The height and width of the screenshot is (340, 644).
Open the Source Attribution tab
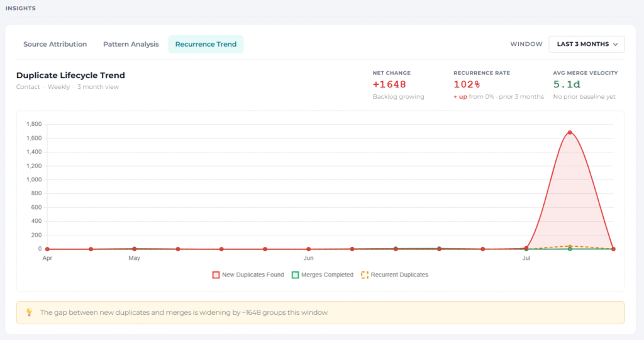[55, 44]
